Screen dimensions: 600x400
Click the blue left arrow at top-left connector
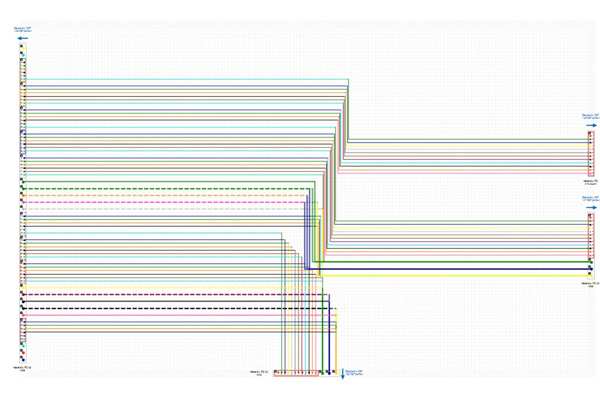(22, 39)
